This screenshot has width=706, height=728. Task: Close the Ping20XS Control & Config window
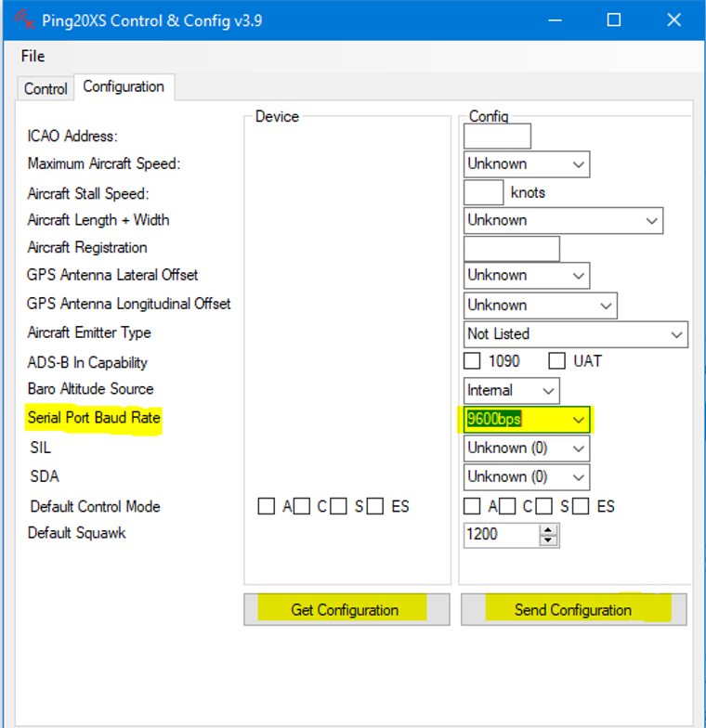(674, 20)
